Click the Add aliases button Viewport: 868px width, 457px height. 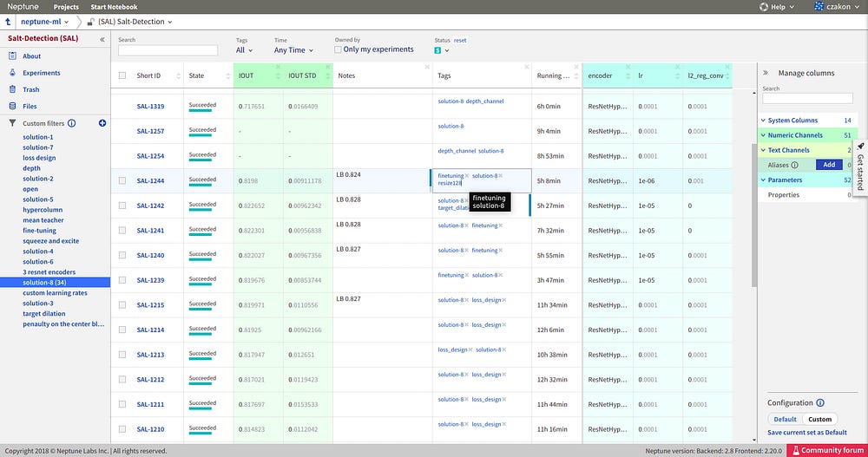tap(829, 164)
